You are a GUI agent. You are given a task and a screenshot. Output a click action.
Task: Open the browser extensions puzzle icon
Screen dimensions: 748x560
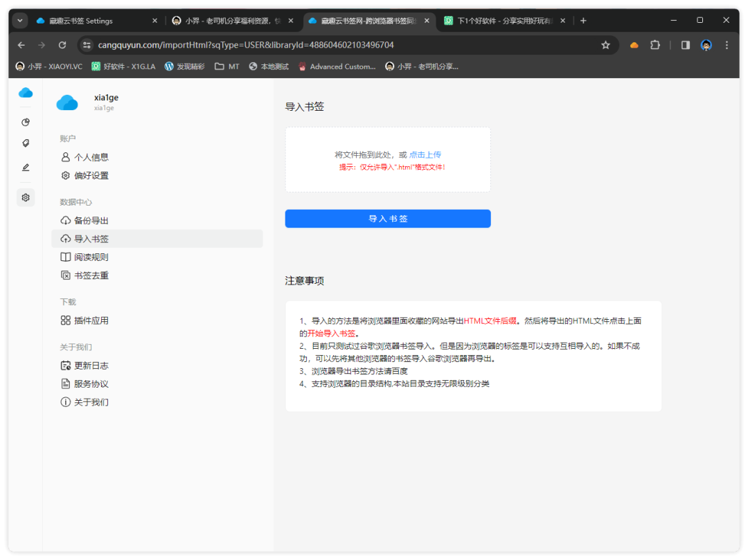tap(654, 45)
